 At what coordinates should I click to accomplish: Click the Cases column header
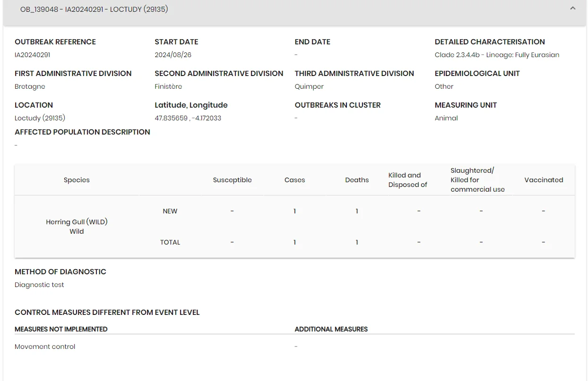pyautogui.click(x=294, y=180)
